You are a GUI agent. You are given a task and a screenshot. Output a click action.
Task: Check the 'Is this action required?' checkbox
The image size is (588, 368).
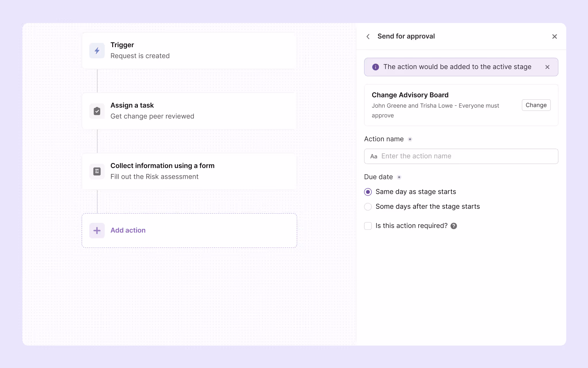(368, 226)
